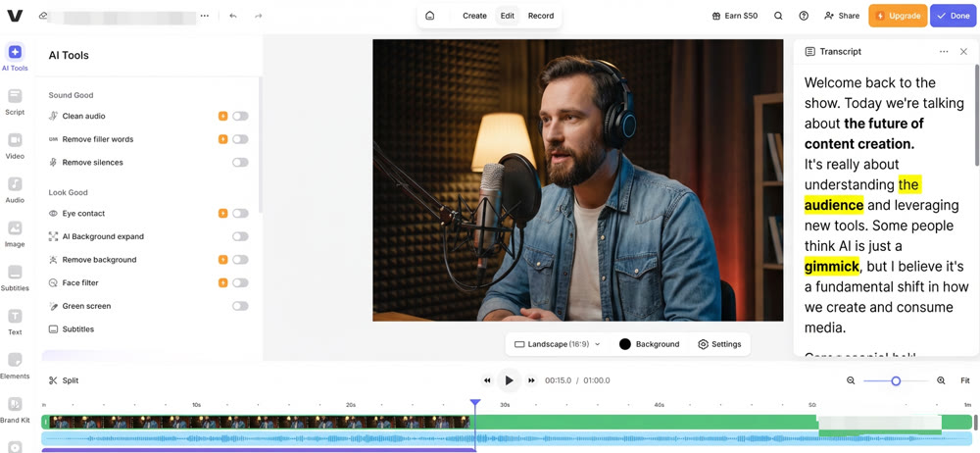Click the Eye contact eye icon

pyautogui.click(x=53, y=214)
